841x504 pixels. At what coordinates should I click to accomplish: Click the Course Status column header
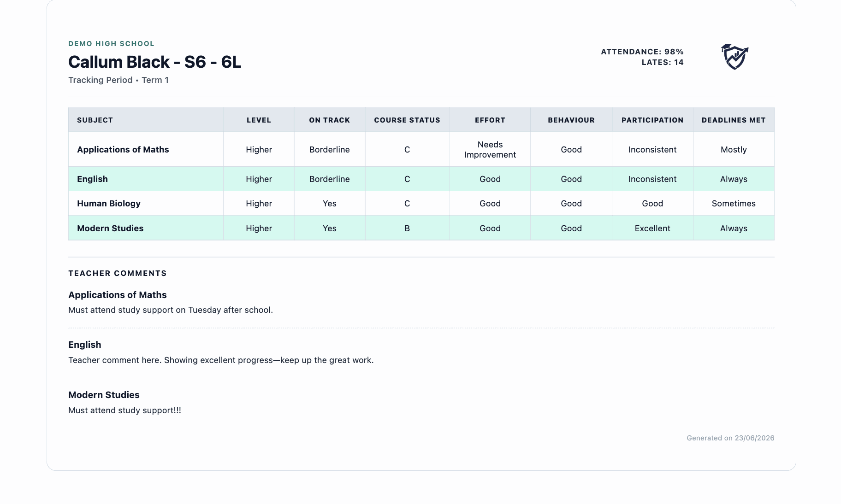tap(407, 120)
